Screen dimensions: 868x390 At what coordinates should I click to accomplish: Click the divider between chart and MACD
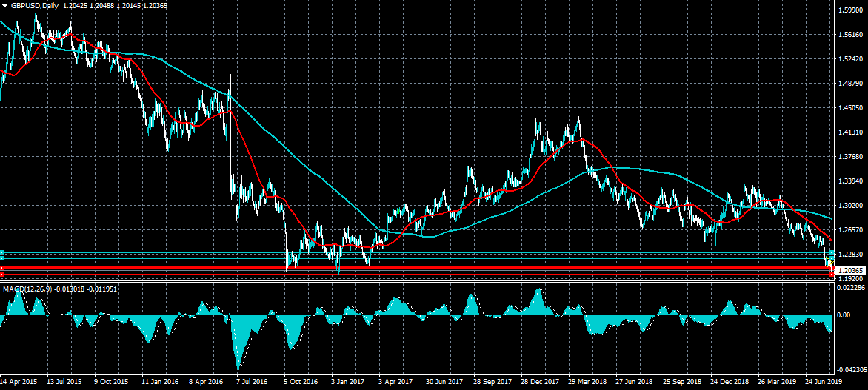coord(415,282)
